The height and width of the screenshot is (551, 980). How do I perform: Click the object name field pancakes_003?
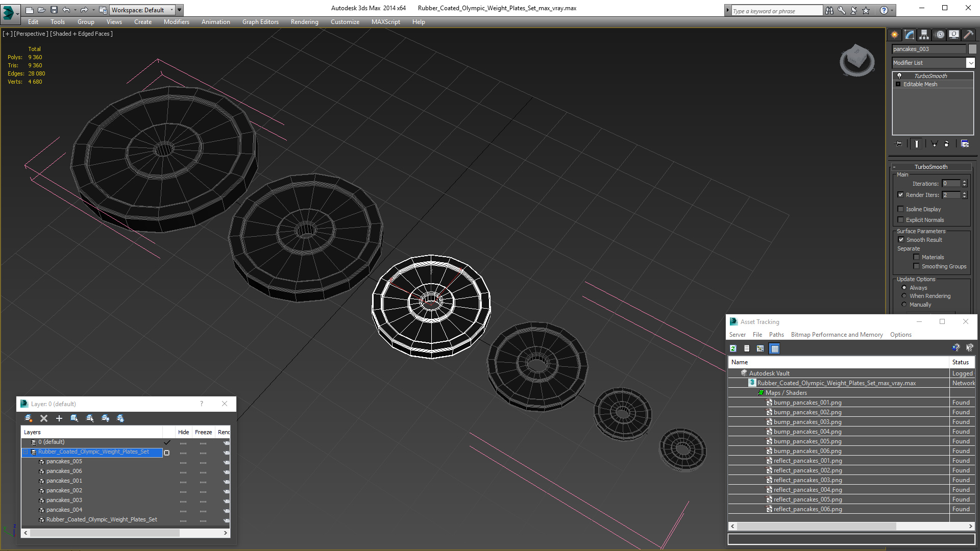929,49
